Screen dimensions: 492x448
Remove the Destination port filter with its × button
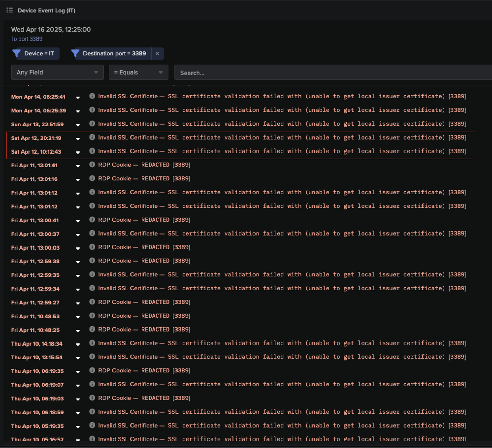point(157,53)
